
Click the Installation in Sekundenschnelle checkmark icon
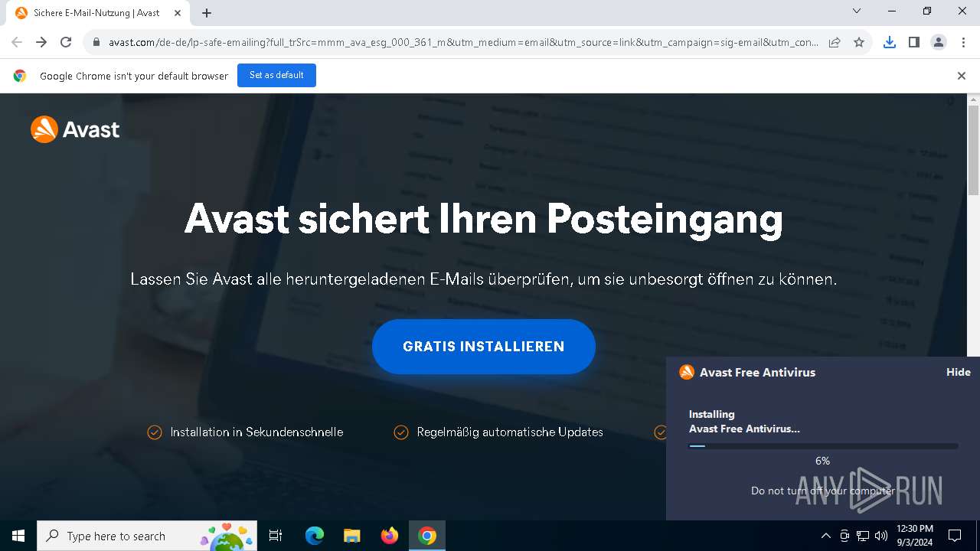point(155,432)
